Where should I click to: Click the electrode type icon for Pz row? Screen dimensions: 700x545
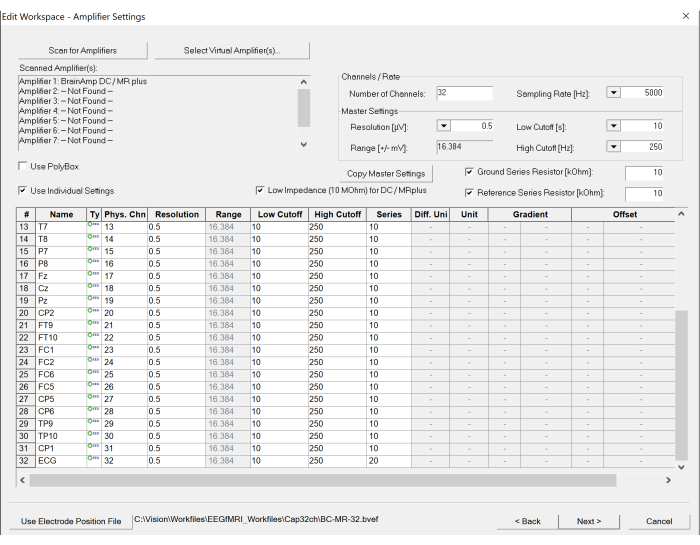[x=93, y=298]
